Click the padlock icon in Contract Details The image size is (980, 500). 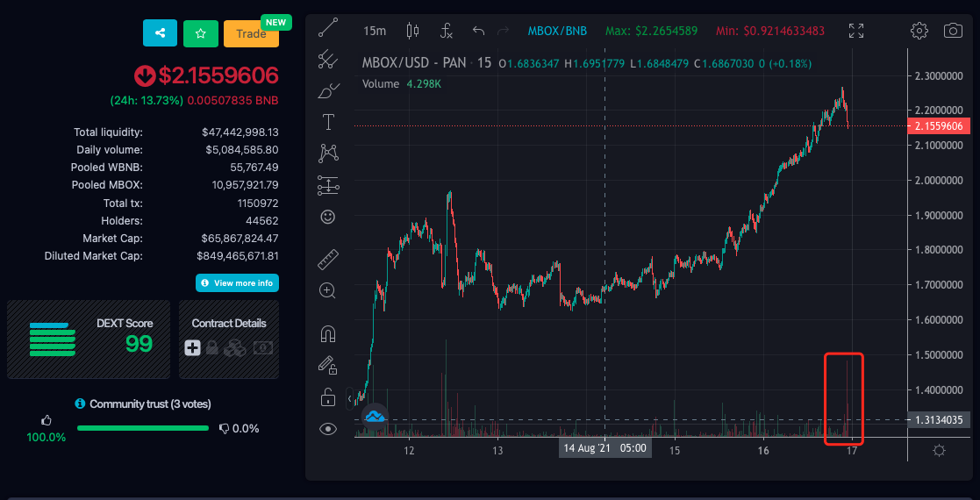tap(212, 348)
